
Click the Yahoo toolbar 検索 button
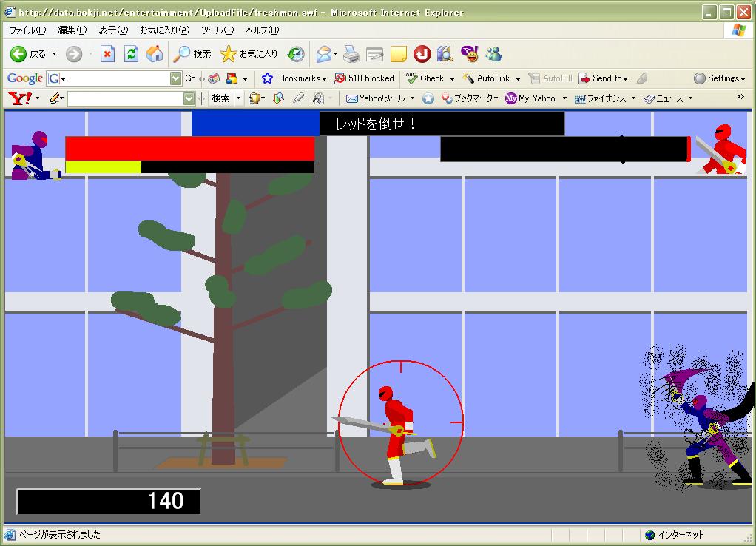[x=221, y=98]
